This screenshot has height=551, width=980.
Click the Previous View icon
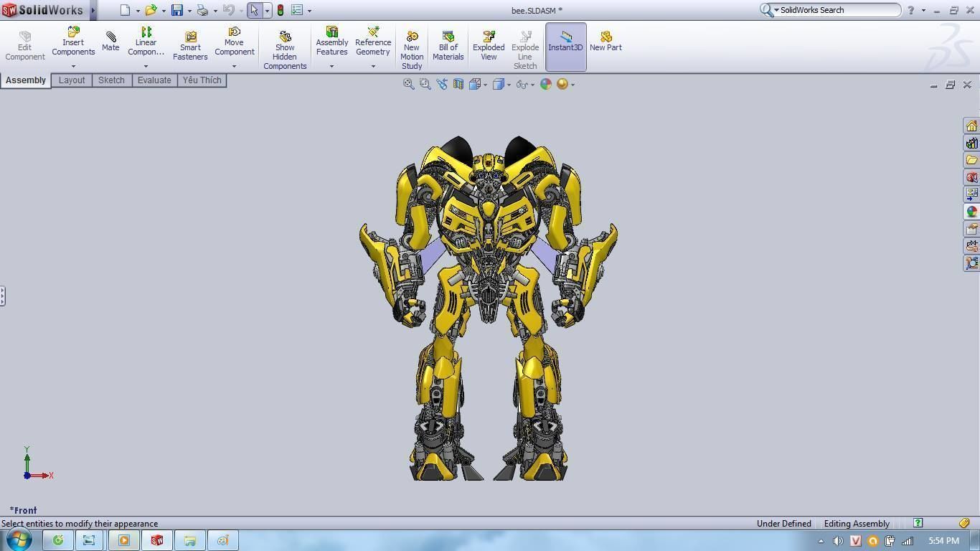[x=441, y=84]
